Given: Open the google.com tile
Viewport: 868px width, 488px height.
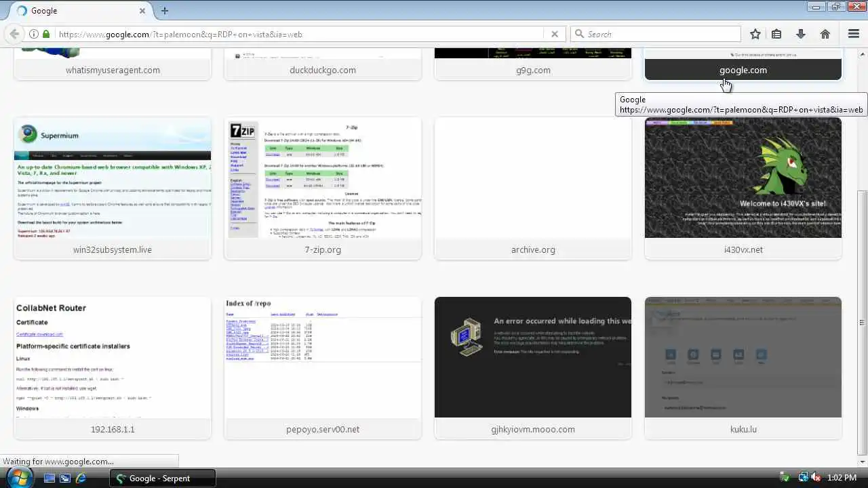Looking at the screenshot, I should point(743,64).
